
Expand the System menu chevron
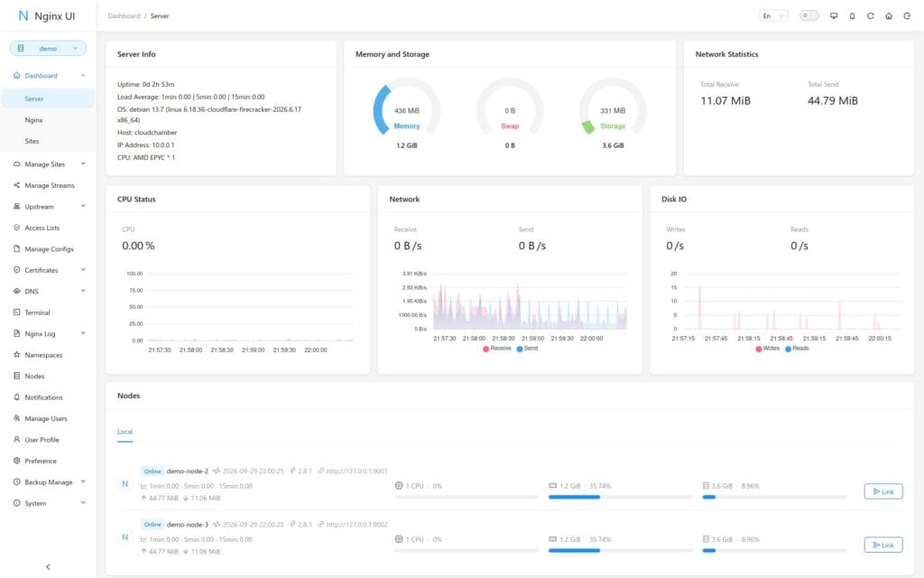(x=83, y=502)
